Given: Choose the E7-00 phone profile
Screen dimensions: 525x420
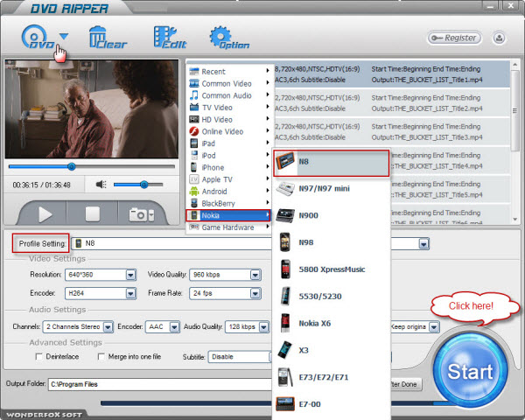Looking at the screenshot, I should click(331, 404).
